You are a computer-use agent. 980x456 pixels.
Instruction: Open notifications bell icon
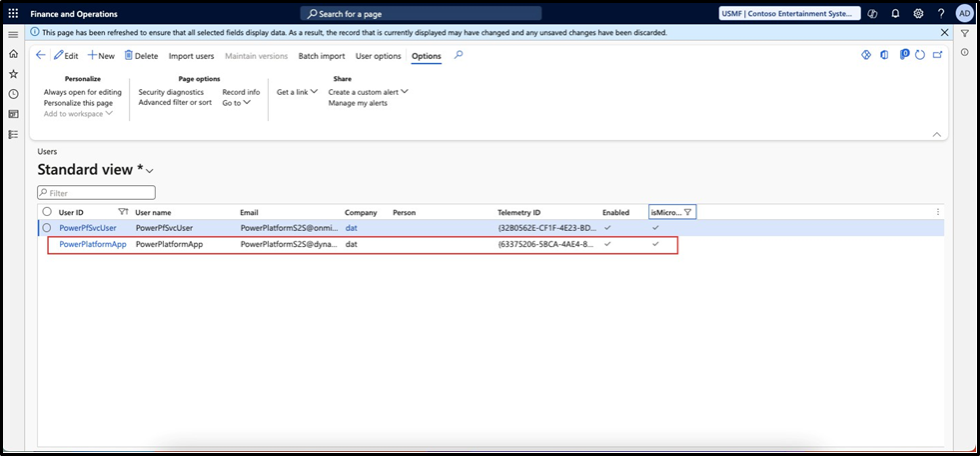pyautogui.click(x=896, y=14)
